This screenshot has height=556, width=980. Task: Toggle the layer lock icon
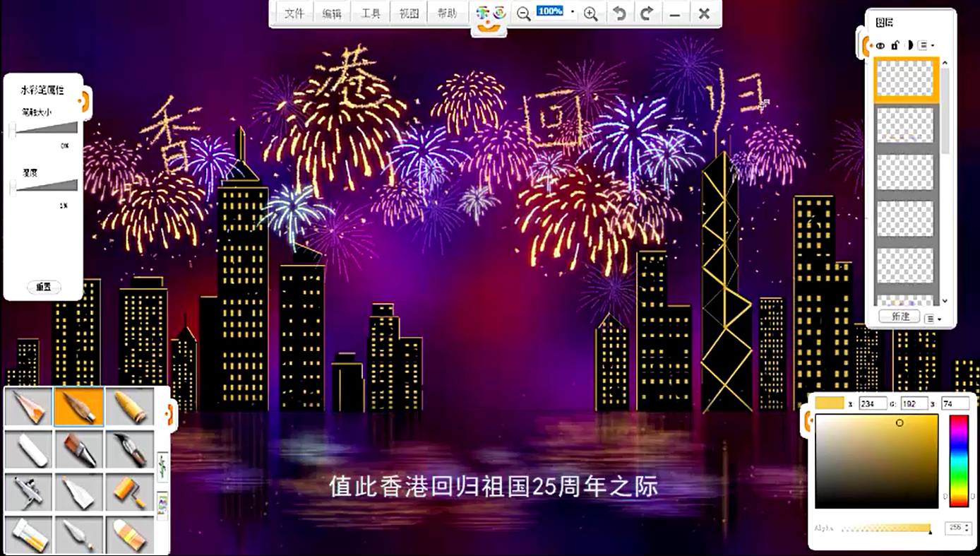click(x=895, y=45)
